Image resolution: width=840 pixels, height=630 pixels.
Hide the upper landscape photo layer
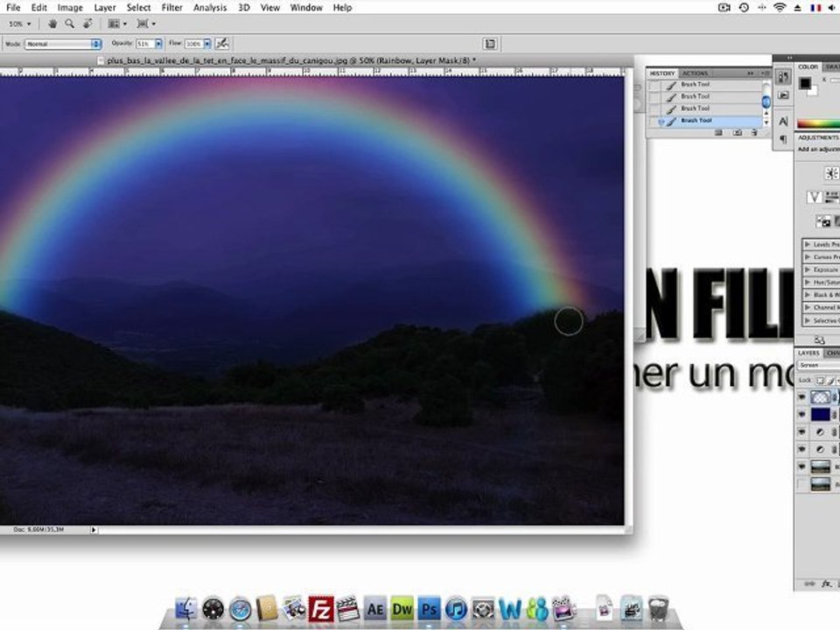click(x=802, y=466)
